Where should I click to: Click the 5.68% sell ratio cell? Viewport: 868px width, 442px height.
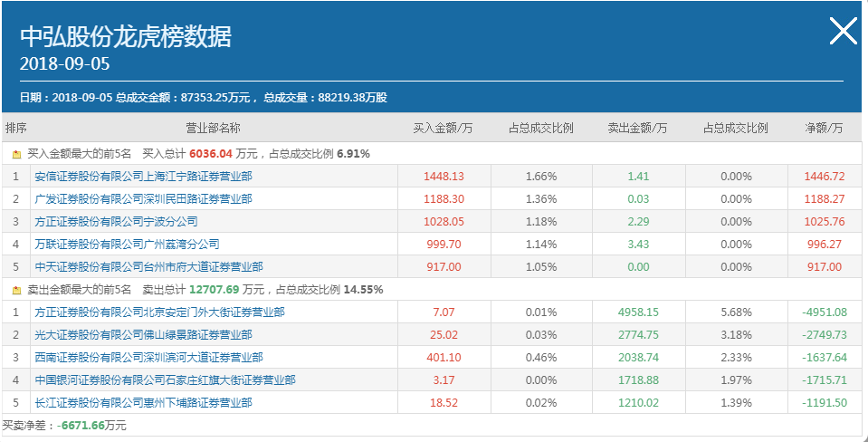[x=736, y=312]
